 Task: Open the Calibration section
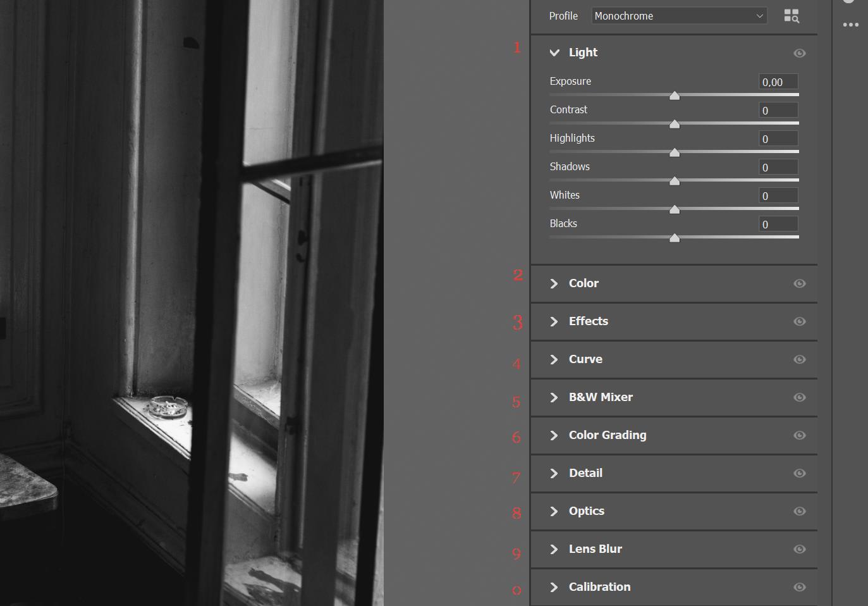[x=554, y=587]
